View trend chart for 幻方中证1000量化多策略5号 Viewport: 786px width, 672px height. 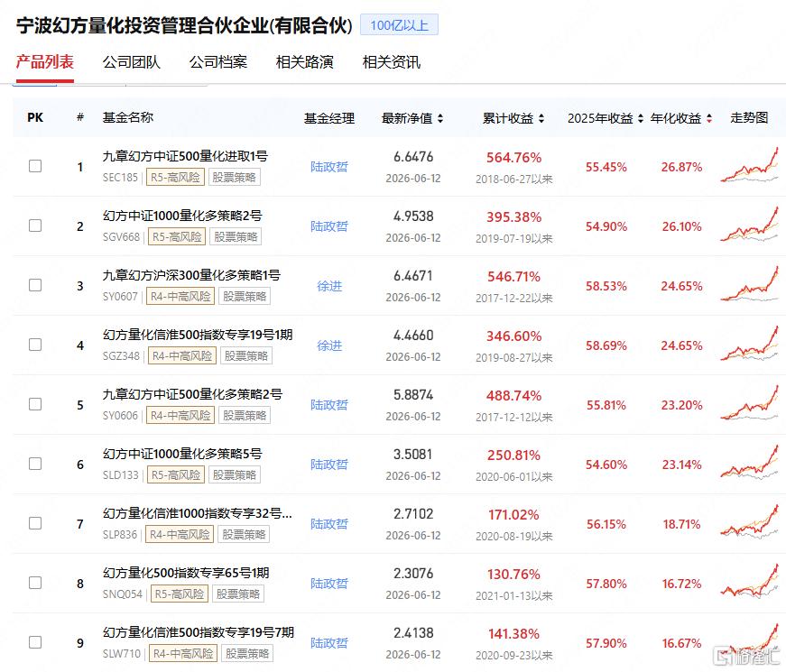pos(749,464)
